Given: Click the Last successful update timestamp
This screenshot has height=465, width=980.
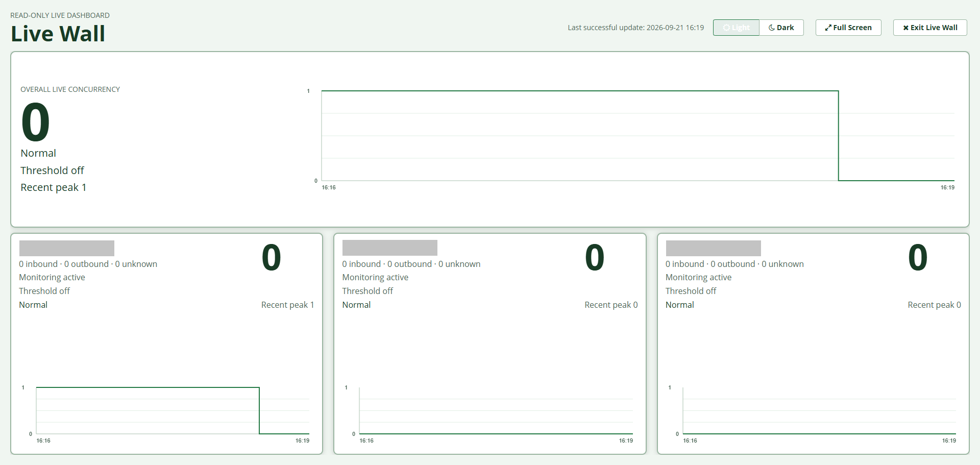Looking at the screenshot, I should coord(636,28).
